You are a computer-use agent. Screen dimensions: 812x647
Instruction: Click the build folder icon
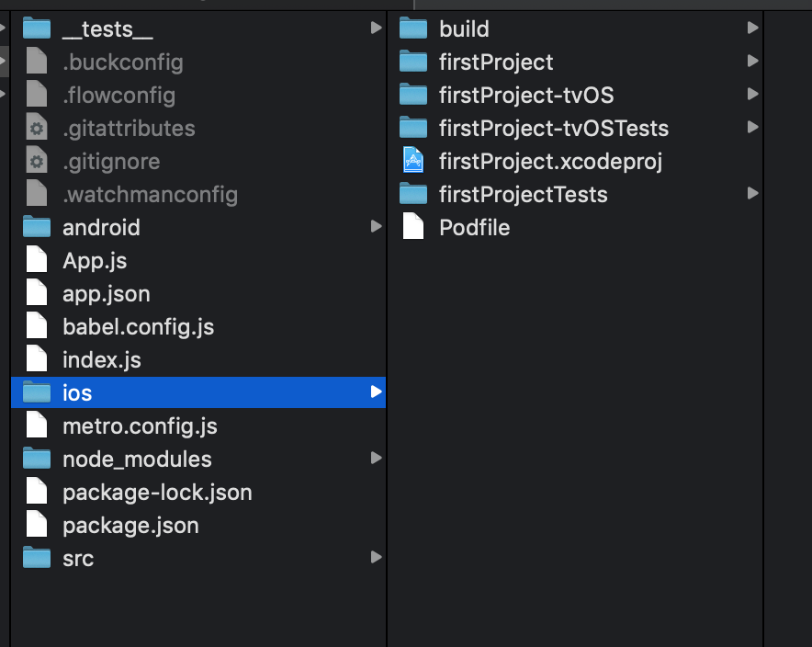413,28
